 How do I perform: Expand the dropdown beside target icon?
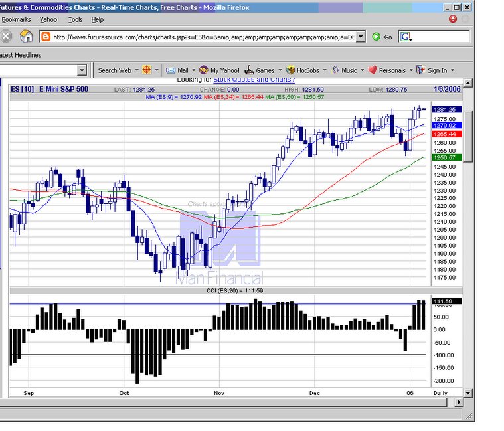[x=157, y=70]
